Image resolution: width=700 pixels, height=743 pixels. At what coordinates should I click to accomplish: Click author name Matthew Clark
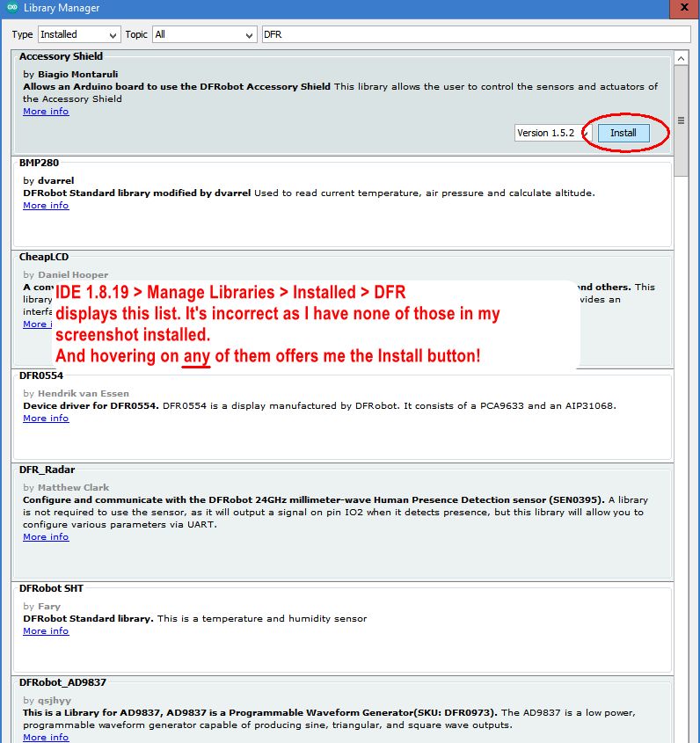[x=74, y=488]
